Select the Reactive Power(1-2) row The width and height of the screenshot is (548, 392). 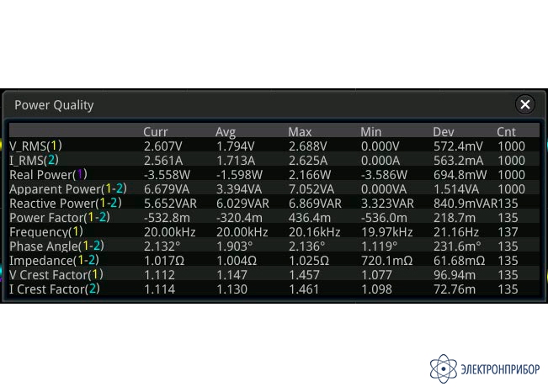(x=274, y=203)
